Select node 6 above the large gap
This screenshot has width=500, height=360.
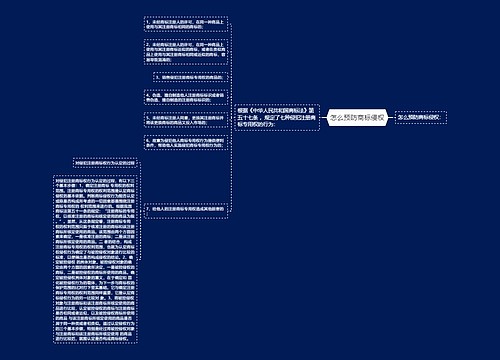point(186,143)
